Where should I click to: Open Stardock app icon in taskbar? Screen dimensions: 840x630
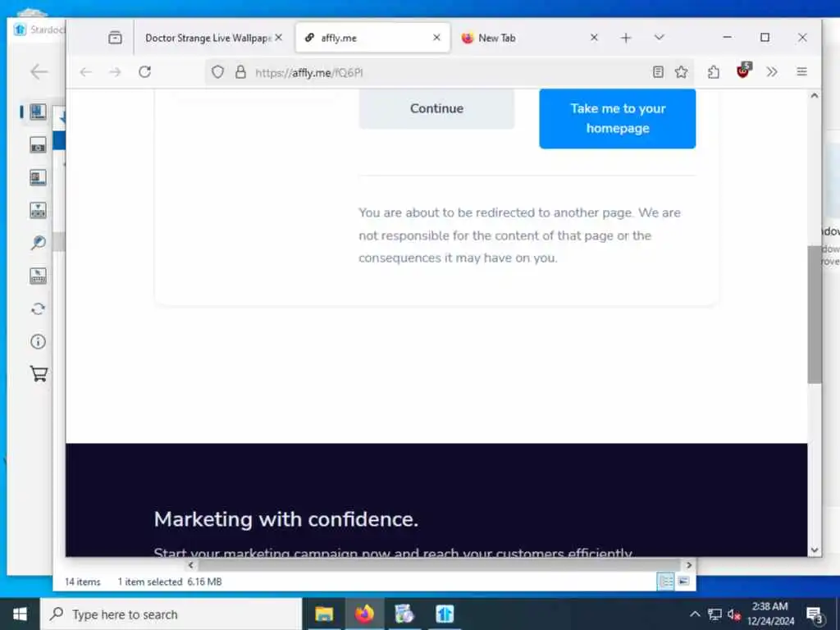[445, 614]
